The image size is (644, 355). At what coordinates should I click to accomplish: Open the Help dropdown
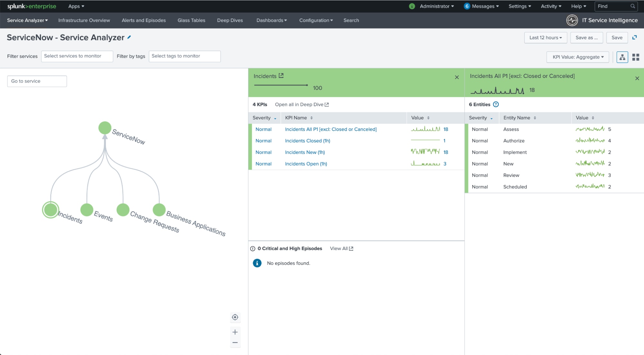579,6
